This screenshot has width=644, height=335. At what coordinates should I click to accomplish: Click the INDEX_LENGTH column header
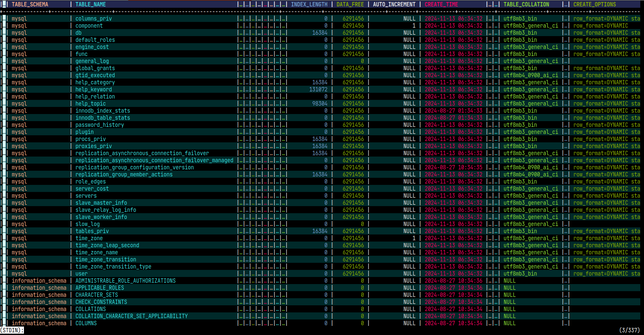309,4
